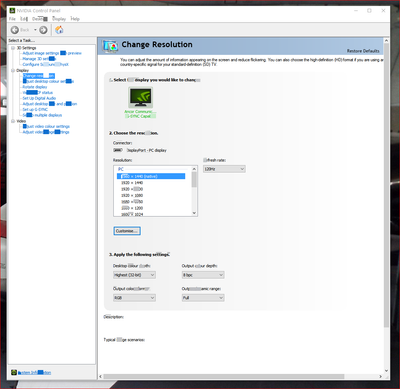This screenshot has width=400, height=389.
Task: Collapse the Display tree group
Action: 13,70
